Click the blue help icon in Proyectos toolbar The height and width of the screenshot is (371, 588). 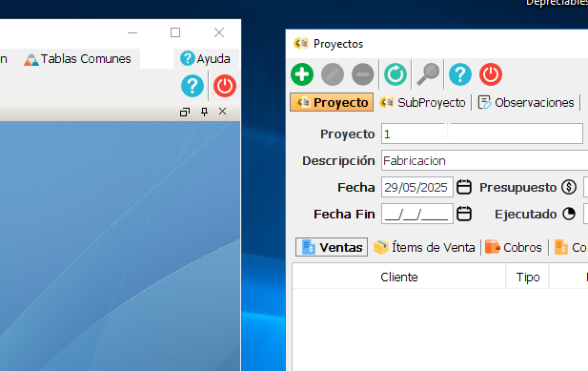coord(460,74)
